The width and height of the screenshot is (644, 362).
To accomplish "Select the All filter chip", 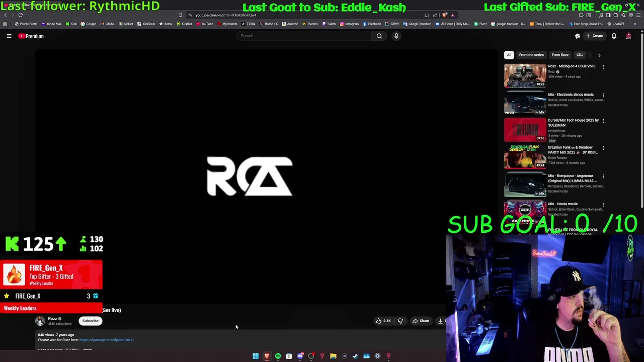I will tap(509, 55).
